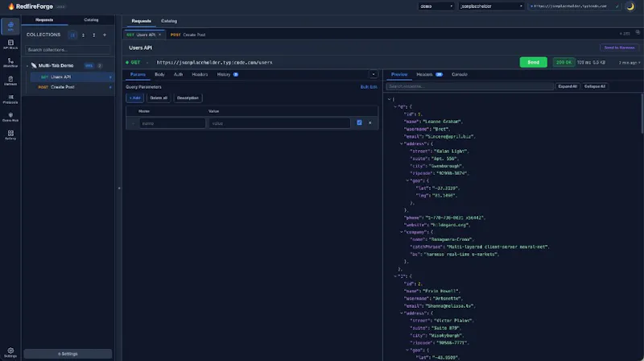
Task: Collapse the first user's "geo" node
Action: click(407, 180)
